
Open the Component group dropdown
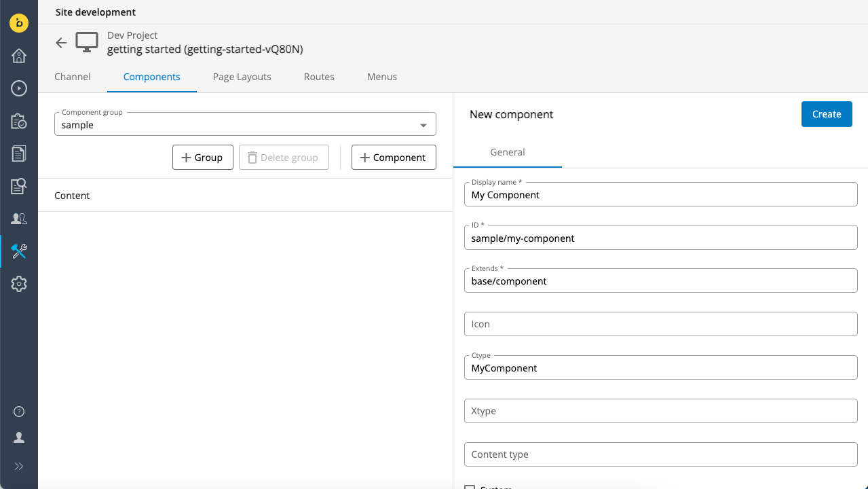245,124
